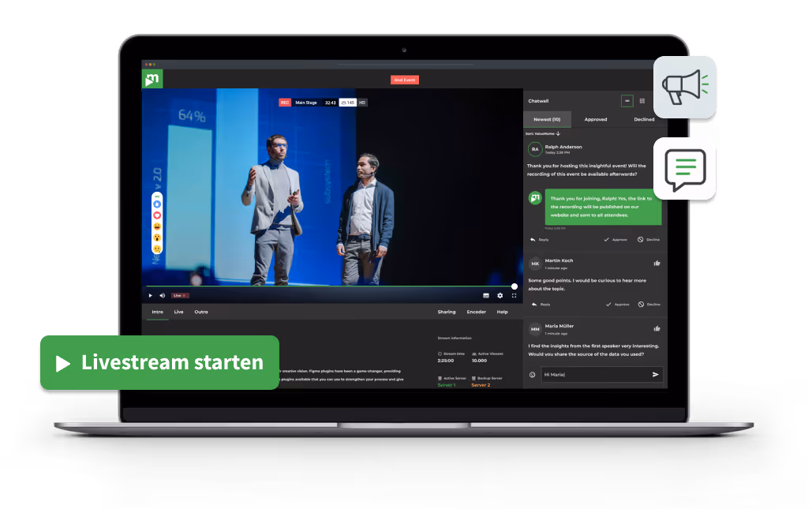
Task: Select the Chatwall grid view icon
Action: click(x=642, y=101)
